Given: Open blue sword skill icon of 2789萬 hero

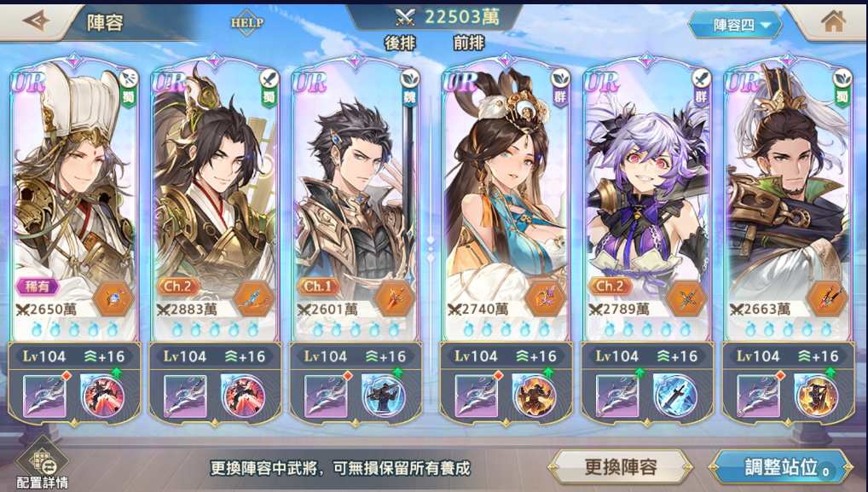Looking at the screenshot, I should click(674, 396).
